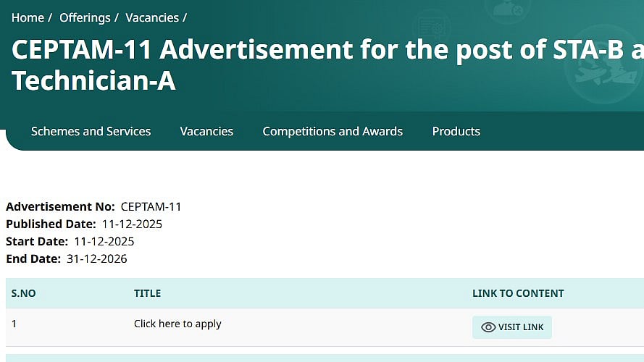The image size is (644, 362).
Task: Go to the Products menu item
Action: (456, 131)
